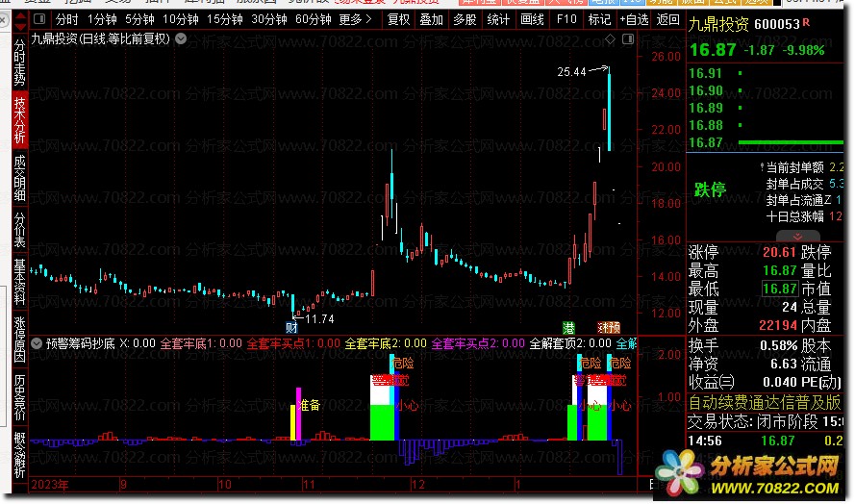The width and height of the screenshot is (855, 504).
Task: Select the 30分钟 period
Action: (269, 19)
